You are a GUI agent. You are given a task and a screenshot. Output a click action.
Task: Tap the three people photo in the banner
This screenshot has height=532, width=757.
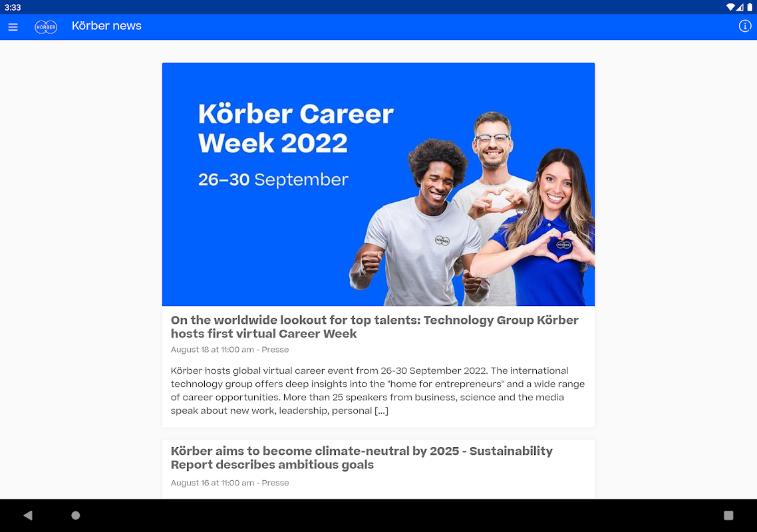472,209
